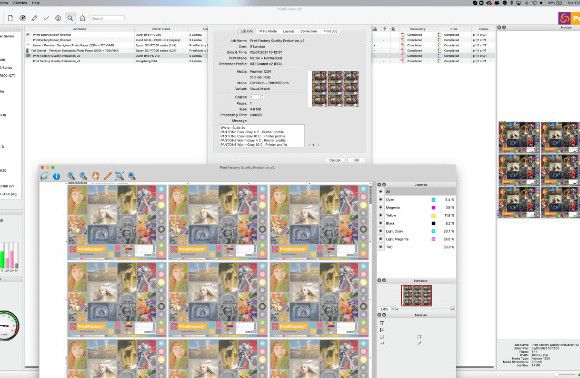Click the Printer Name column header
Viewport: 580px width, 378px height.
click(x=161, y=29)
